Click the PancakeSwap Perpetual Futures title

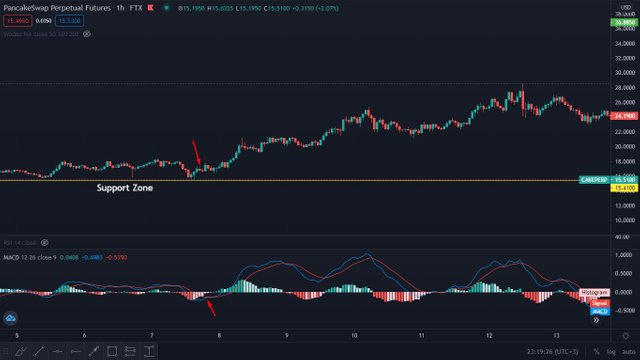(x=57, y=8)
